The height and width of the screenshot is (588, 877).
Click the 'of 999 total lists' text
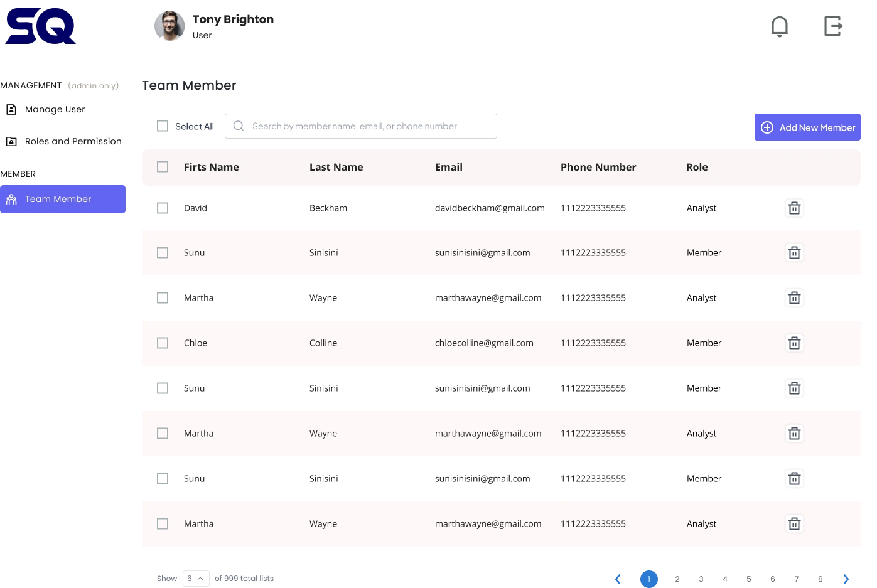click(244, 579)
